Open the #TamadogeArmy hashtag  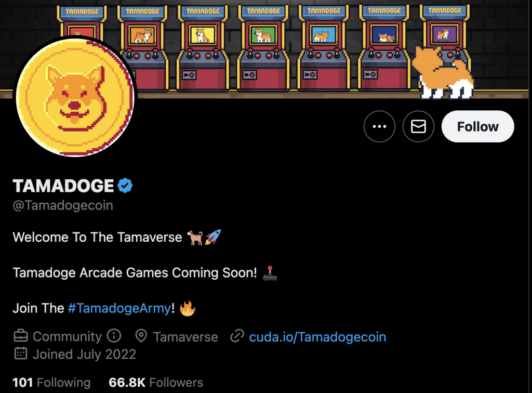(119, 308)
